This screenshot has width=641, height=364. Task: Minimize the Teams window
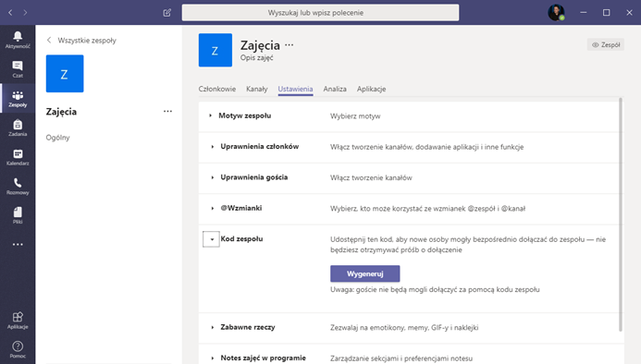(x=584, y=13)
